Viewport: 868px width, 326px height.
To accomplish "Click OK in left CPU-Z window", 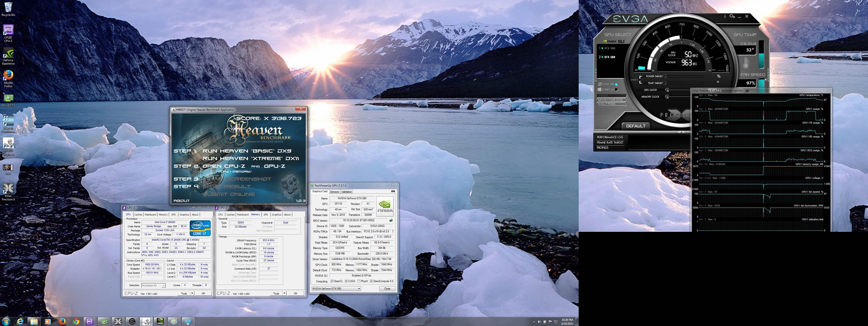I will [203, 293].
